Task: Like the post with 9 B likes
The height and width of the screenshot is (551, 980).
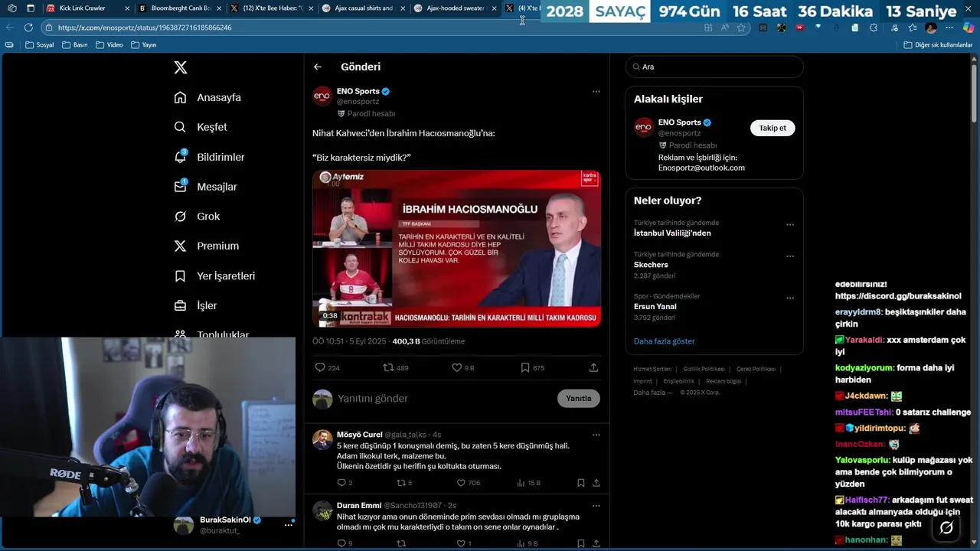Action: pyautogui.click(x=463, y=367)
